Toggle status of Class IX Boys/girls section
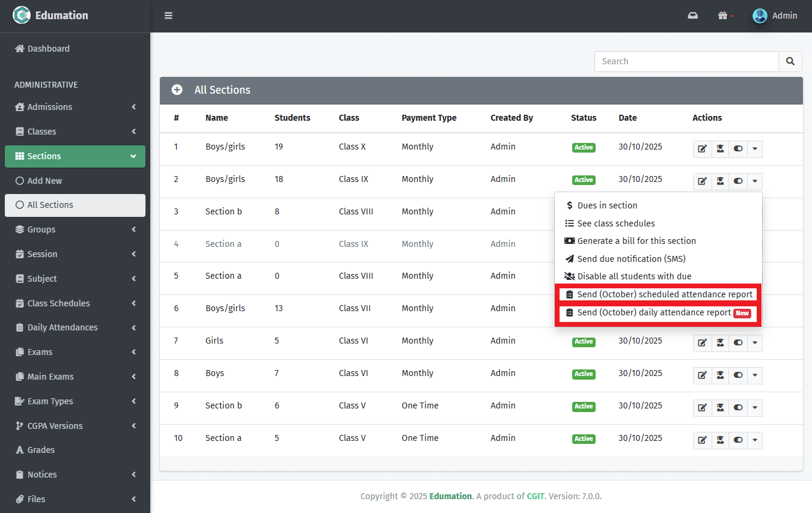This screenshot has width=812, height=513. point(738,181)
